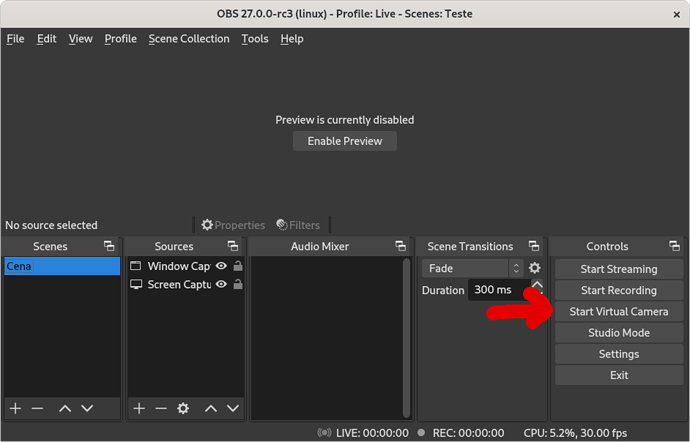Add a new scene with the plus icon
This screenshot has height=442, width=690.
15,409
